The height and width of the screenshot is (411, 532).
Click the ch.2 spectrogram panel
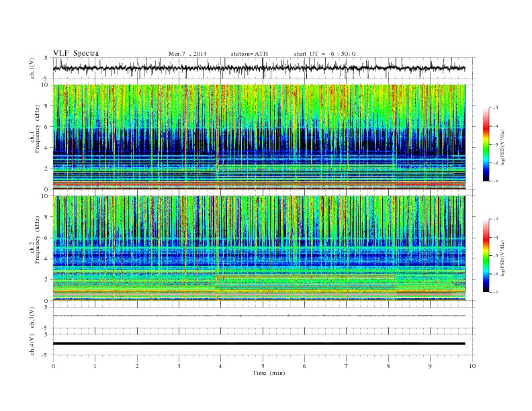click(x=259, y=248)
